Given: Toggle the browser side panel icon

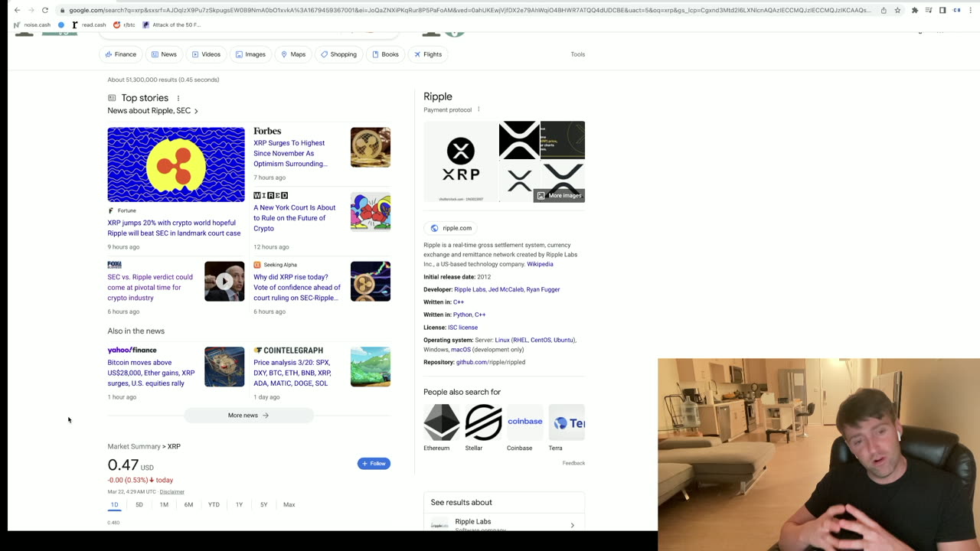Looking at the screenshot, I should pos(942,10).
